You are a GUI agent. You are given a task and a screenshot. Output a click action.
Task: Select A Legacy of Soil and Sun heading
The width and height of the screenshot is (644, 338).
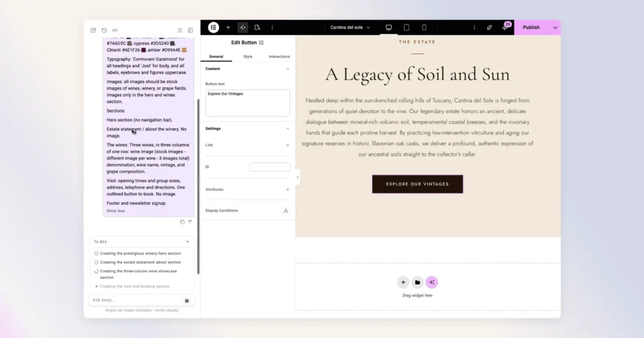pyautogui.click(x=418, y=75)
